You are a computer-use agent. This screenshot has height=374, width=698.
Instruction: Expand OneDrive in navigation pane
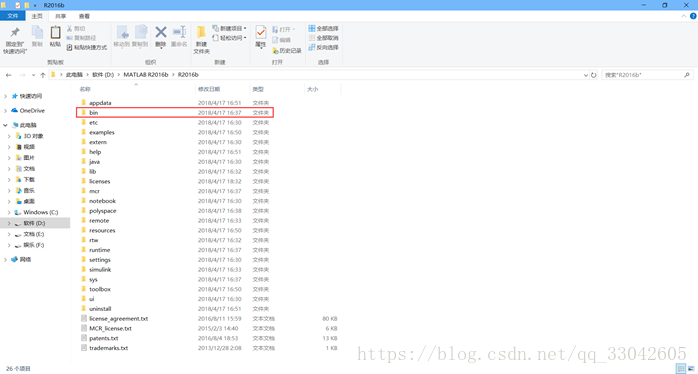click(x=5, y=110)
